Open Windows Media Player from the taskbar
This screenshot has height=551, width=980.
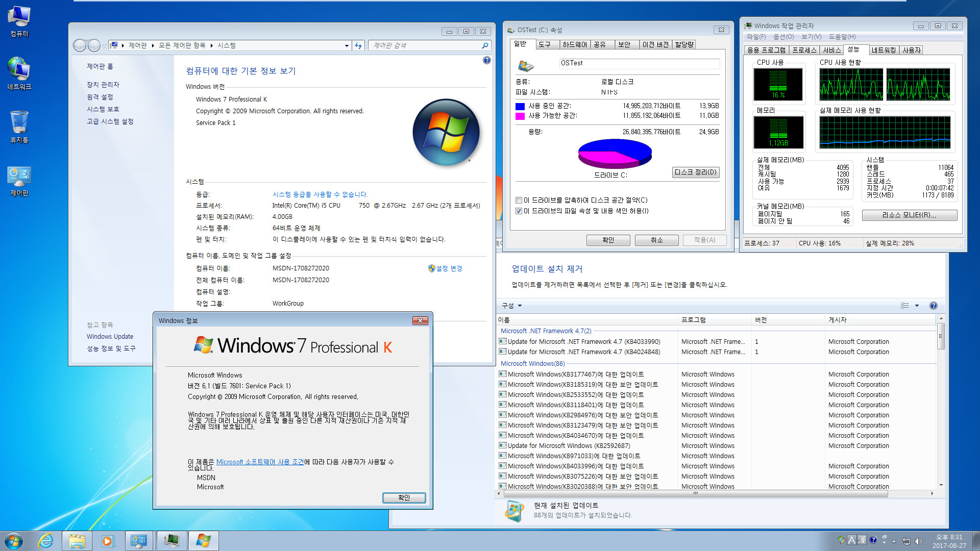point(108,541)
